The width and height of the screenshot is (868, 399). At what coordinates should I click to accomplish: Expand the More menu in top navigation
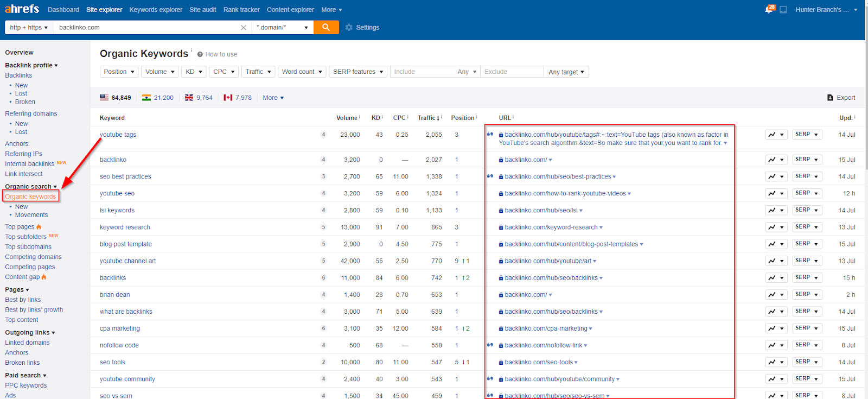(331, 10)
